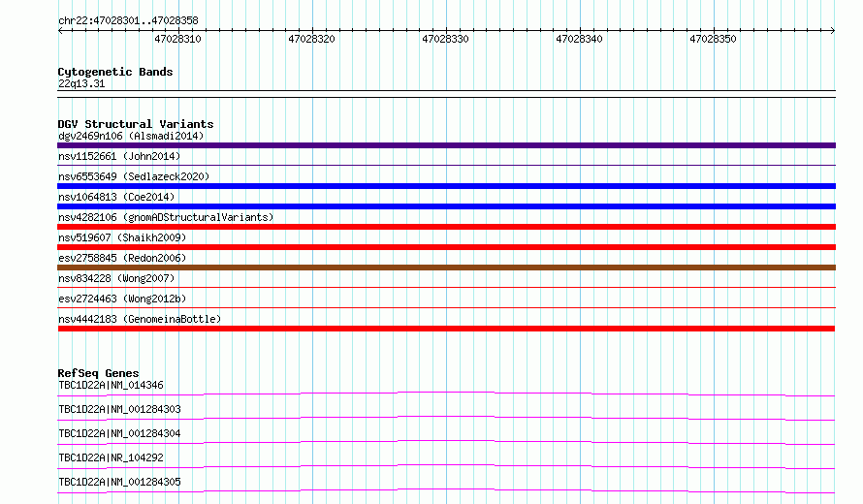Select ruler position 47028350
Screen dimensions: 863x504
pyautogui.click(x=713, y=39)
